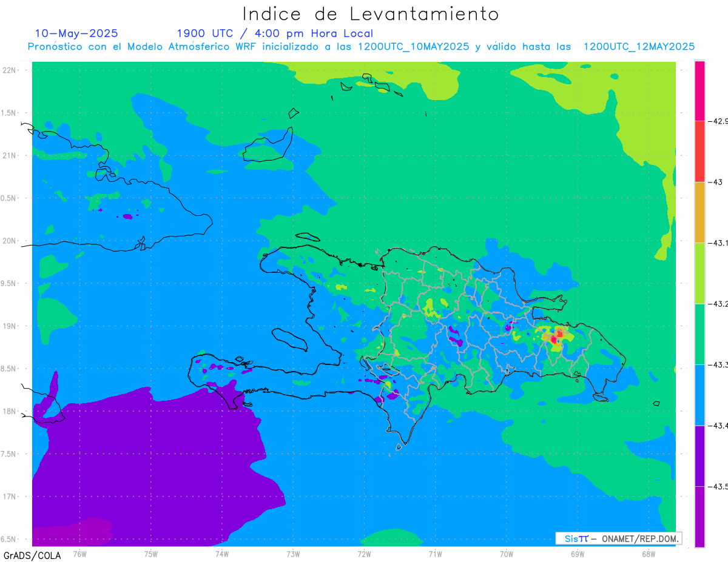Click the '-43.2' legend value
The image size is (728, 562).
pos(718,304)
